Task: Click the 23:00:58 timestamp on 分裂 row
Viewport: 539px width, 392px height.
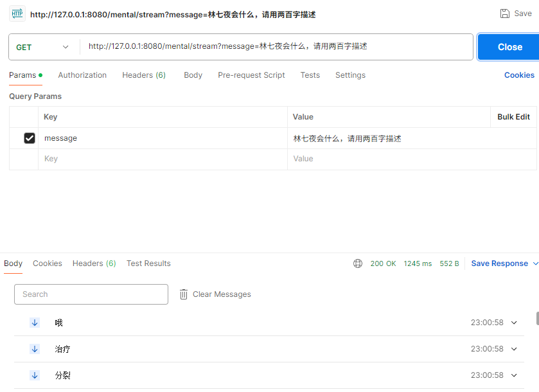Action: click(x=487, y=375)
